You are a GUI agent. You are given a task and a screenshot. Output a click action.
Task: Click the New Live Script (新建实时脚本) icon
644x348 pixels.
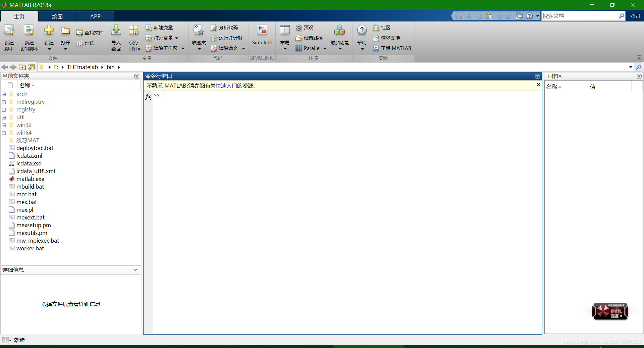tap(29, 31)
